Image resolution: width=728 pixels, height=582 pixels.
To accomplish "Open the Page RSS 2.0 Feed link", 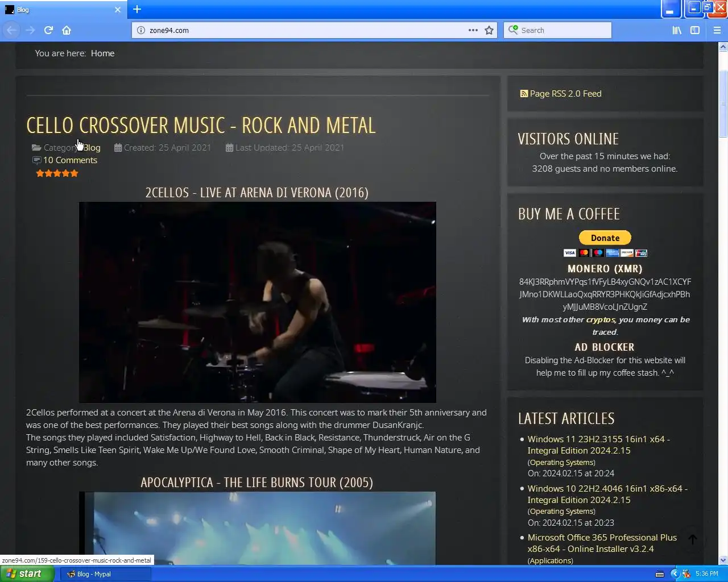I will 565,93.
